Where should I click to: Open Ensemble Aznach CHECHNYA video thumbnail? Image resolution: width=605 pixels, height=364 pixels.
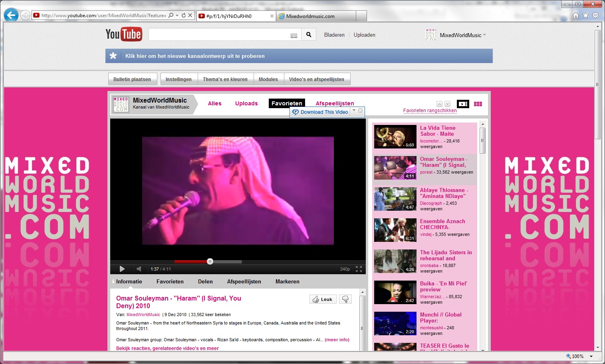(395, 230)
